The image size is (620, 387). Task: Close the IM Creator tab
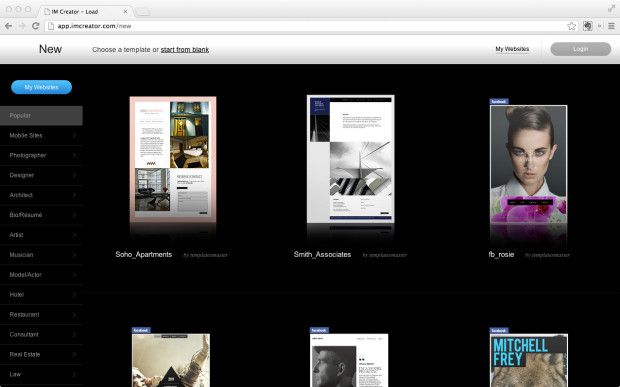point(125,11)
